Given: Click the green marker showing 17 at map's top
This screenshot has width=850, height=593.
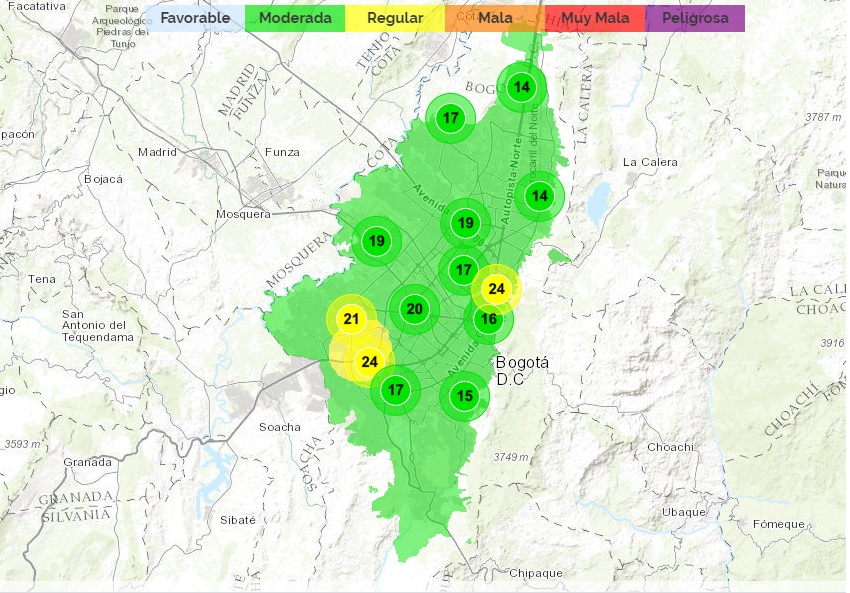Looking at the screenshot, I should [x=450, y=116].
